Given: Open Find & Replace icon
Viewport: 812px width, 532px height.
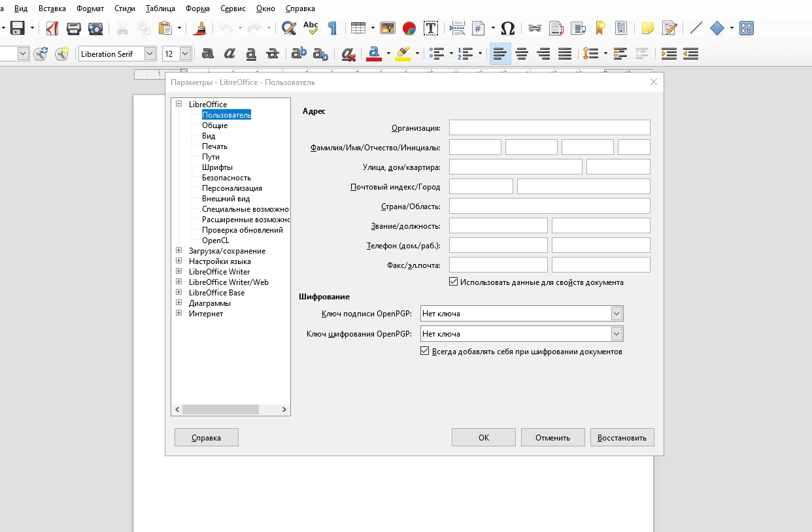Looking at the screenshot, I should pos(289,28).
